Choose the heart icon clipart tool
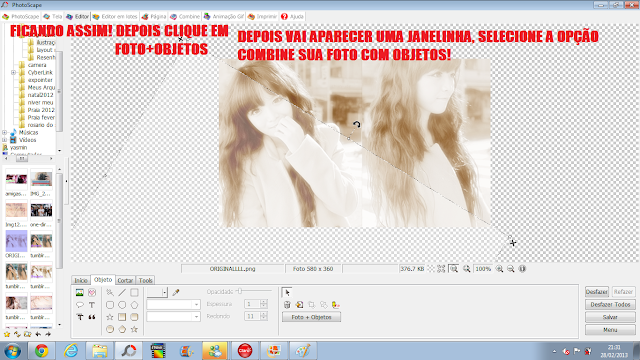The image size is (640, 360). point(92,293)
